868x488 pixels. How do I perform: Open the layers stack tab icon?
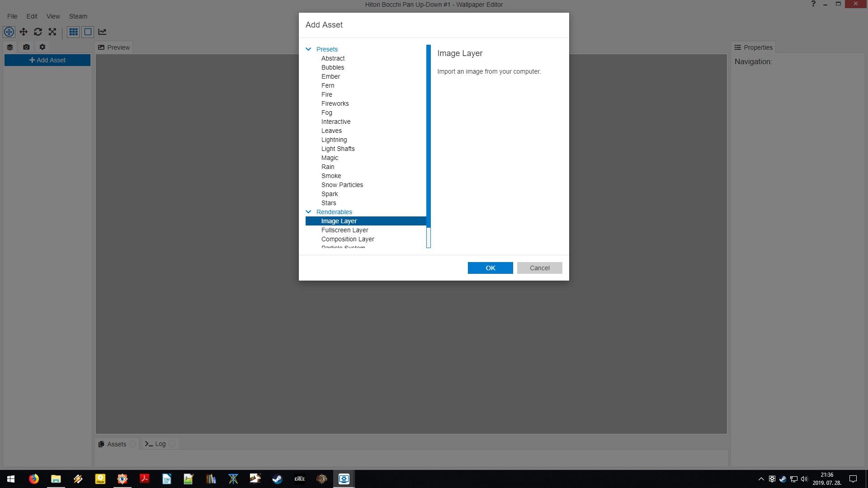tap(10, 47)
